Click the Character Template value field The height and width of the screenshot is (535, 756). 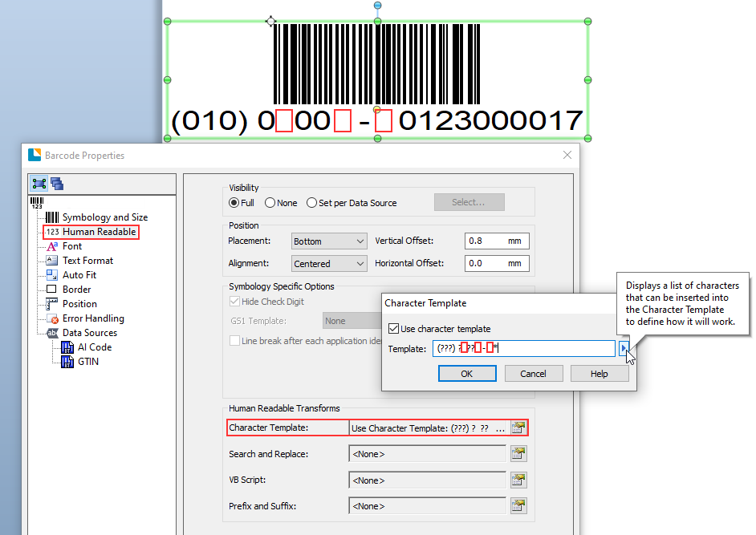point(428,428)
